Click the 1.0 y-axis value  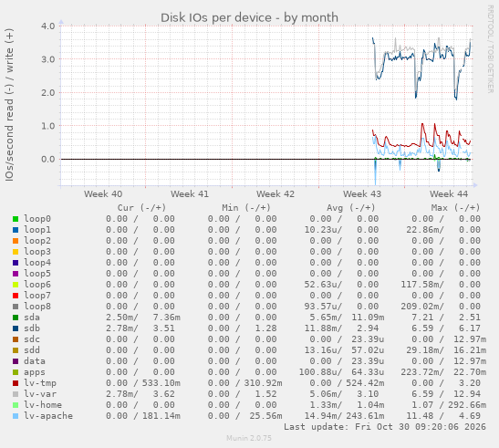pos(48,126)
